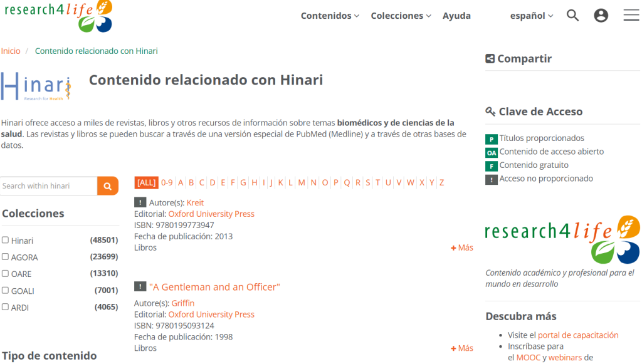
Task: Filter titles by 0-9
Action: (x=167, y=182)
